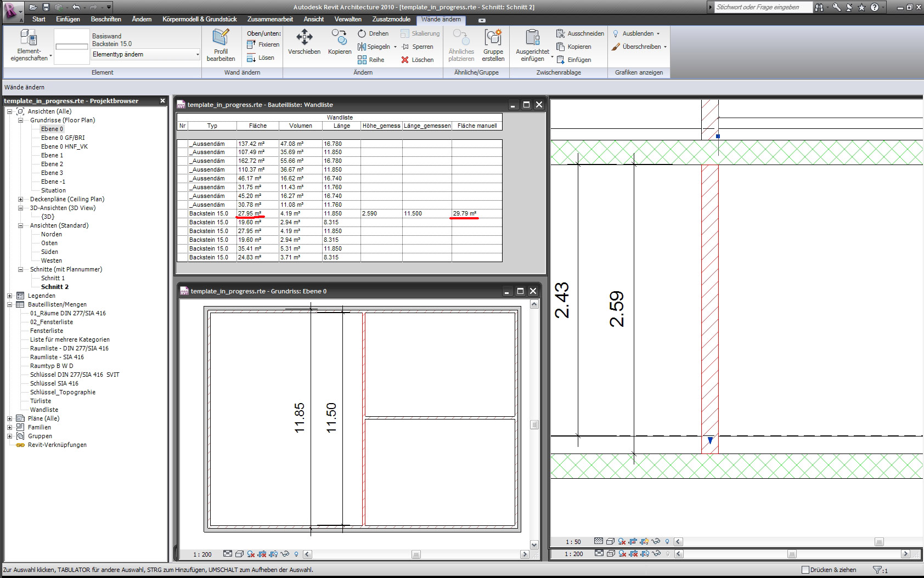The image size is (924, 578).
Task: Click the star Favorites icon in title bar
Action: pos(861,7)
